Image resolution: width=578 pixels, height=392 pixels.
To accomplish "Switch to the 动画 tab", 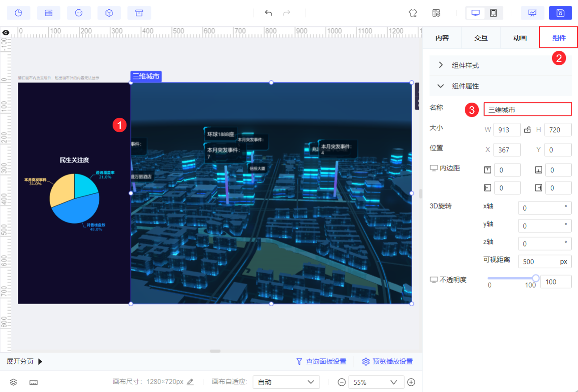I will point(519,38).
